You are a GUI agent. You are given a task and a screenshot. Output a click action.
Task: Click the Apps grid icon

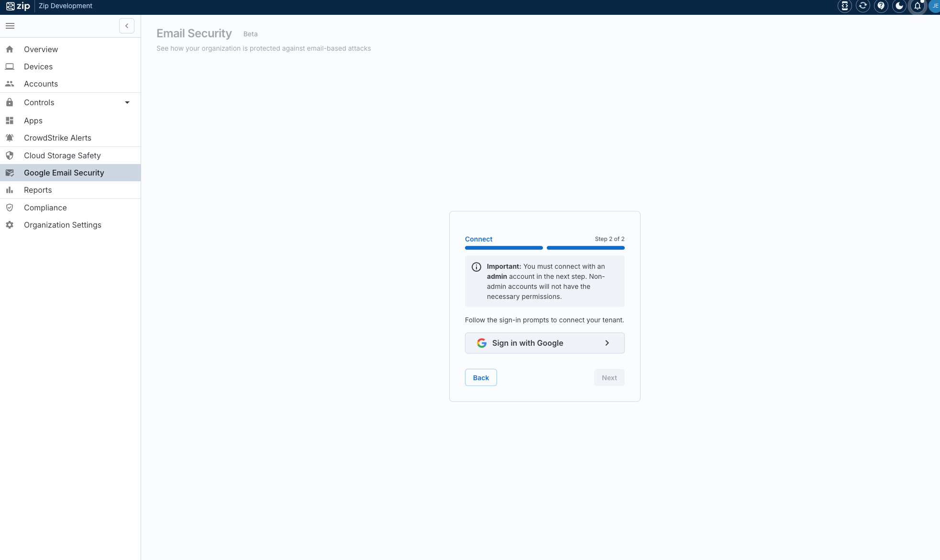(x=10, y=121)
